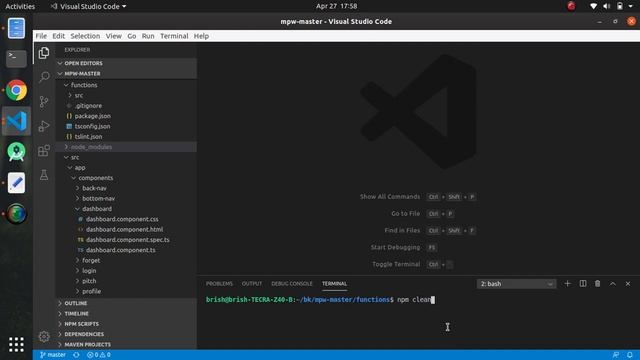Maximize the panel with up chevron
Screen dimensions: 640x360
point(613,284)
